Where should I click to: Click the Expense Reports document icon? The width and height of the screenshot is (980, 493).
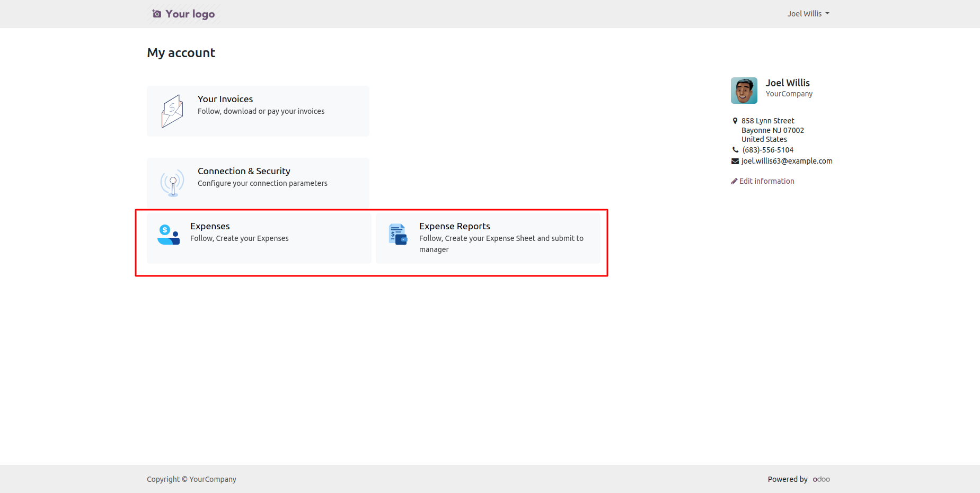click(x=398, y=235)
